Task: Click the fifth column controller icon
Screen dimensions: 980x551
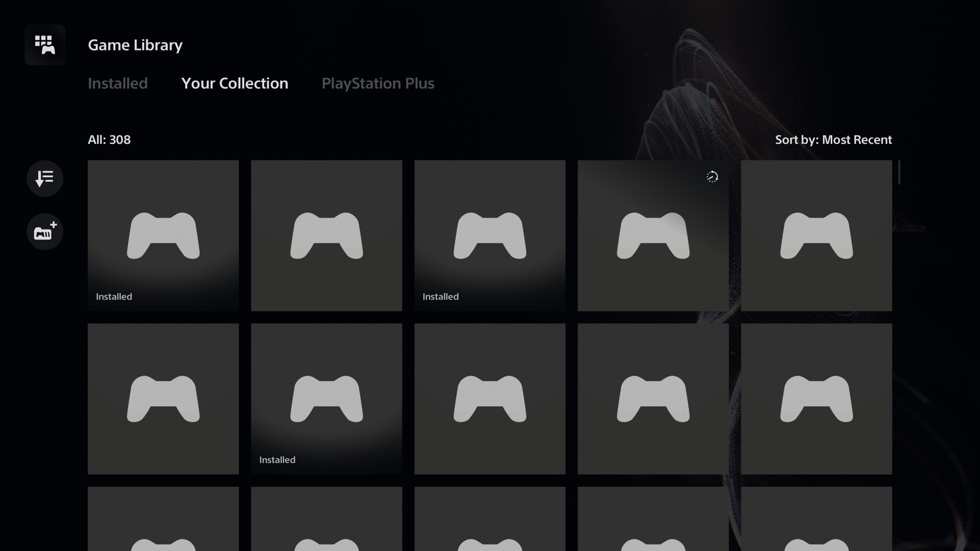Action: 817,235
